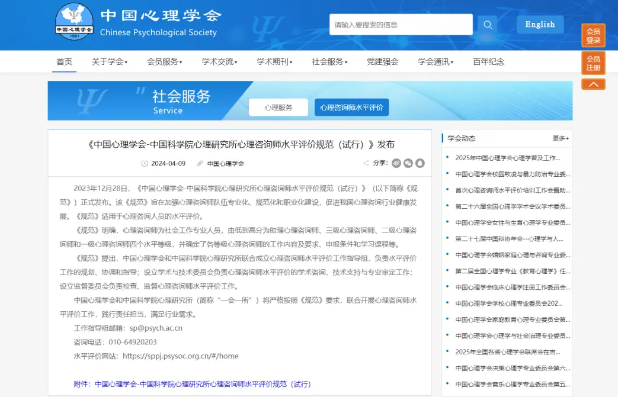The width and height of the screenshot is (618, 403).
Task: Open the 会员注册 orange side button
Action: click(593, 63)
